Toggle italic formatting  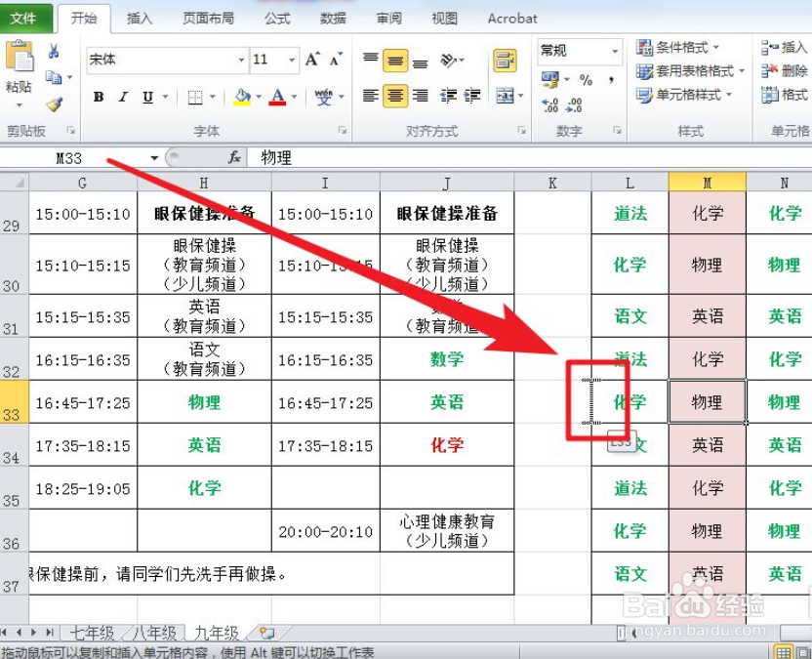(x=123, y=97)
